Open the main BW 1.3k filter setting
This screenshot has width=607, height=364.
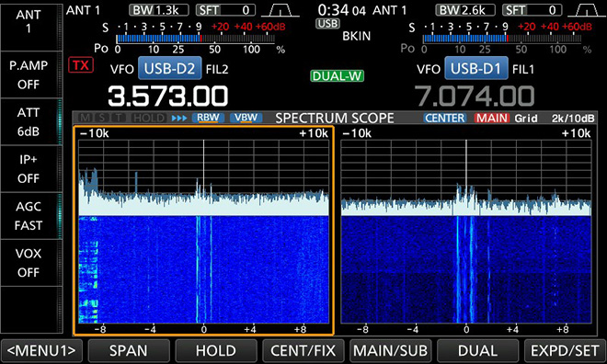(159, 10)
